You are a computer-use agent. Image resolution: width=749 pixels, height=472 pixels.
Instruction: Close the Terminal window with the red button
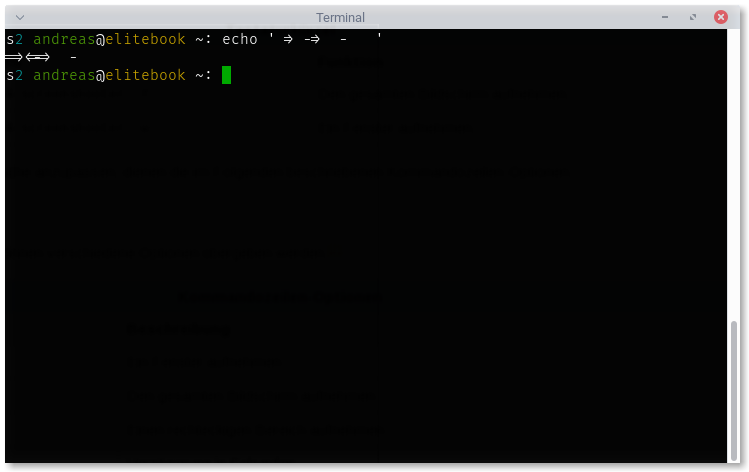(x=720, y=17)
